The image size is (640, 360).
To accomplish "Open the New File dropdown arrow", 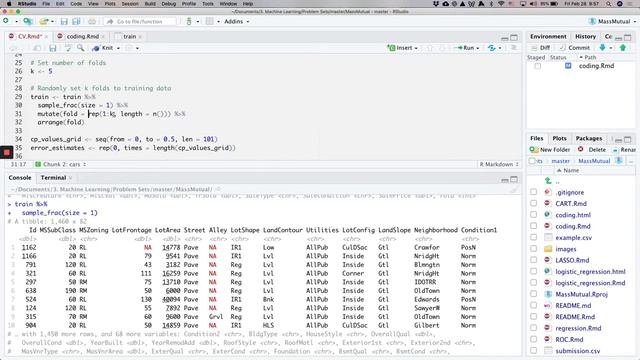I will tap(16, 21).
